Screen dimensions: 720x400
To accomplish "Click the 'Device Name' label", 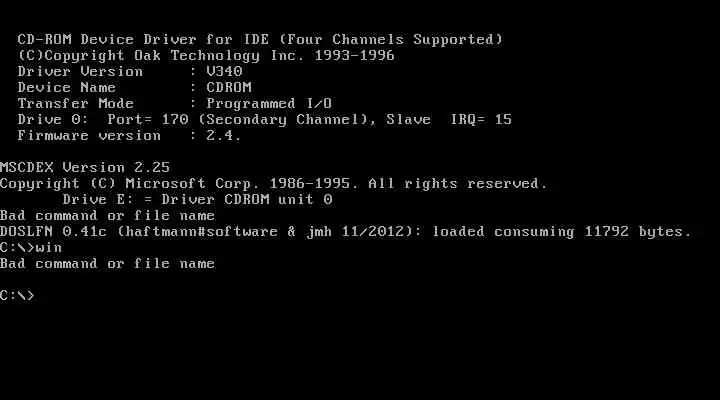I will [67, 87].
